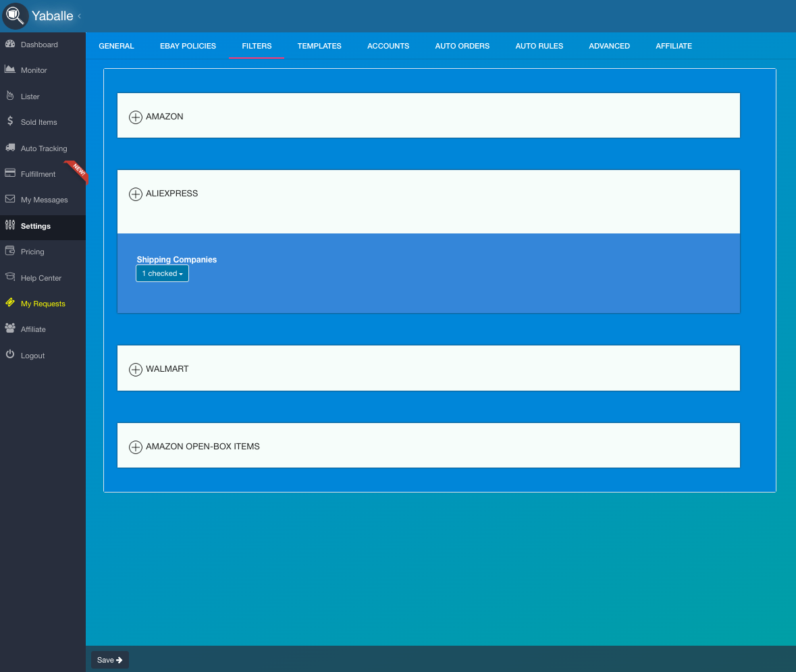Expand the AMAZON filter section
This screenshot has width=796, height=672.
click(x=136, y=117)
